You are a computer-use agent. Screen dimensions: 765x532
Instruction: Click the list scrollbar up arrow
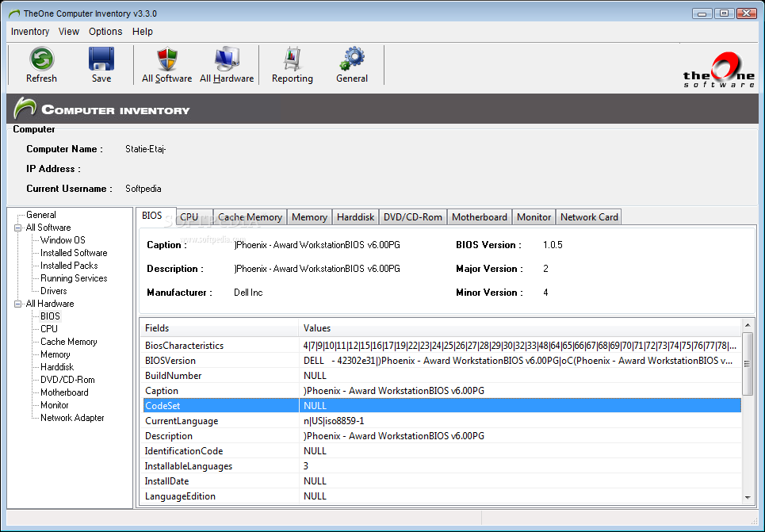tap(748, 325)
